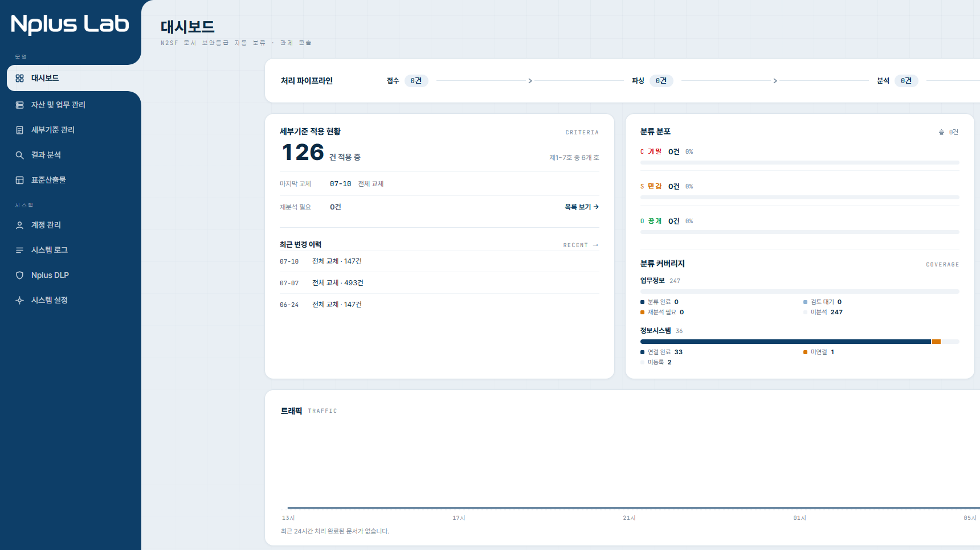
Task: Click the 126 건 적용 중 count
Action: pos(321,153)
